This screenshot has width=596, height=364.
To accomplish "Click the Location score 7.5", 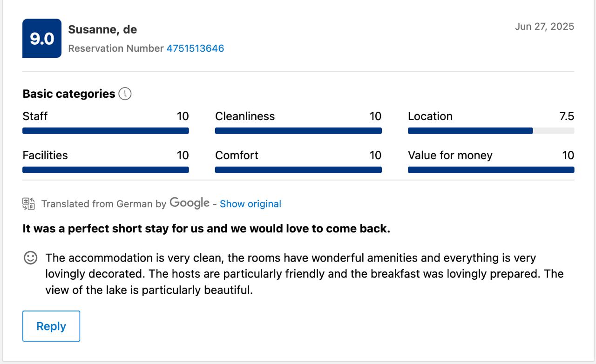I will point(567,116).
